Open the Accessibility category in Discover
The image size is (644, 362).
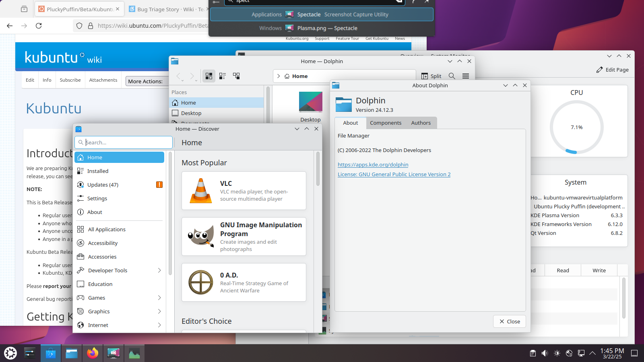(120, 243)
